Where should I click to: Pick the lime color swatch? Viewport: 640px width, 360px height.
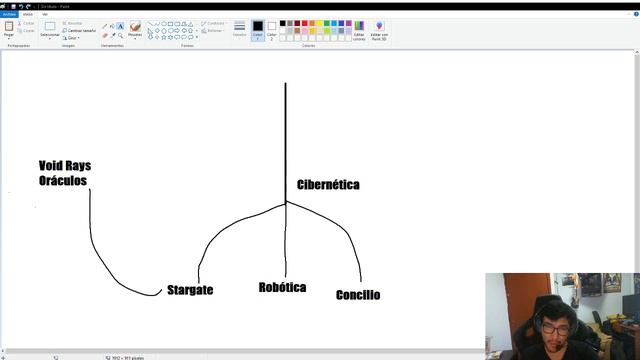click(327, 31)
